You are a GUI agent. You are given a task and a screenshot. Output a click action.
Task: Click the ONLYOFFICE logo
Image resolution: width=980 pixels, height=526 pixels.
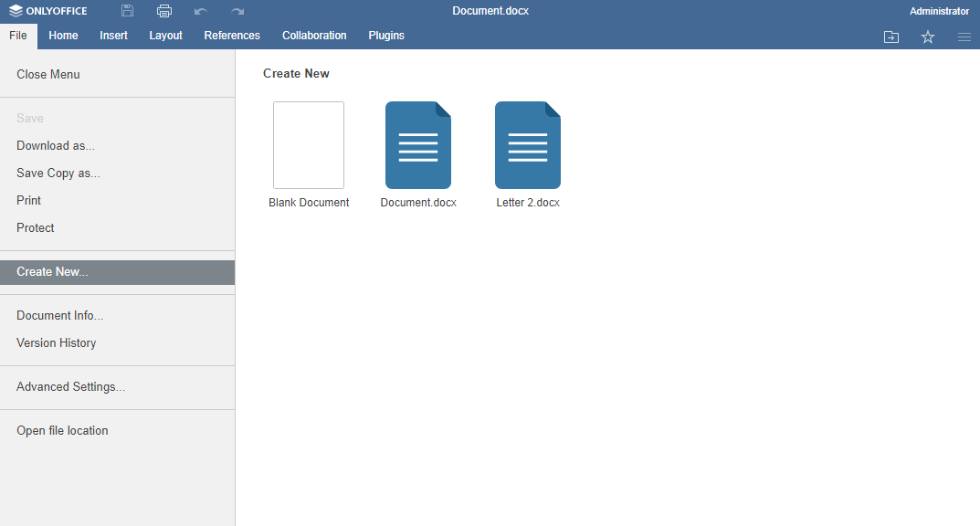[48, 11]
